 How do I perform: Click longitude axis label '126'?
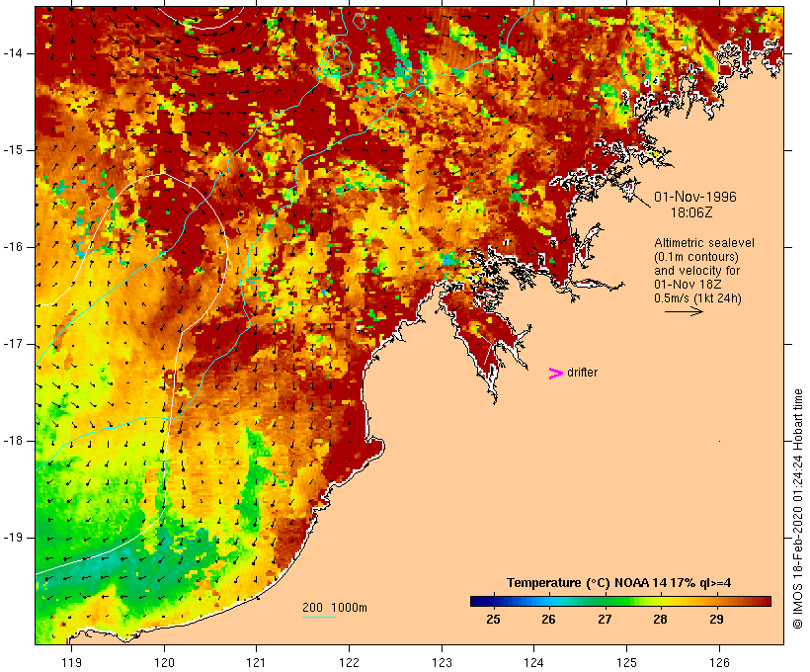719,662
